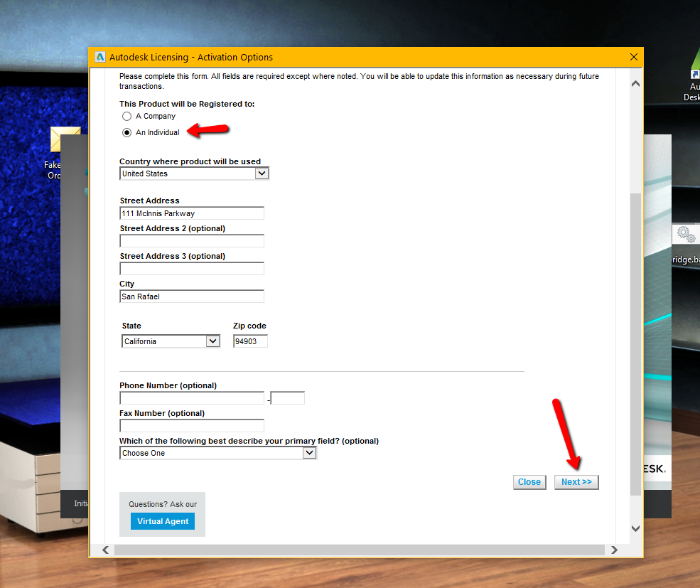Screen dimensions: 700x588
Task: Click the phone extension field after the dash
Action: pyautogui.click(x=288, y=398)
